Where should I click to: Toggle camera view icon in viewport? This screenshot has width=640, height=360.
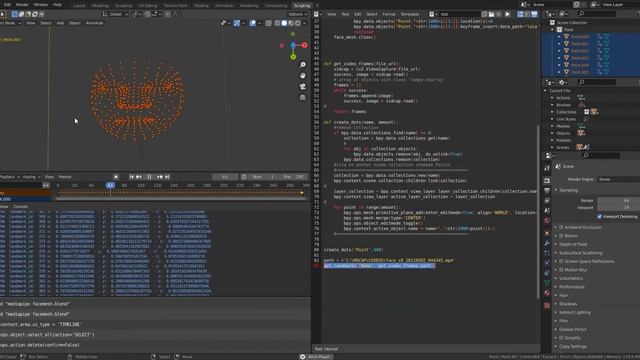tap(302, 87)
